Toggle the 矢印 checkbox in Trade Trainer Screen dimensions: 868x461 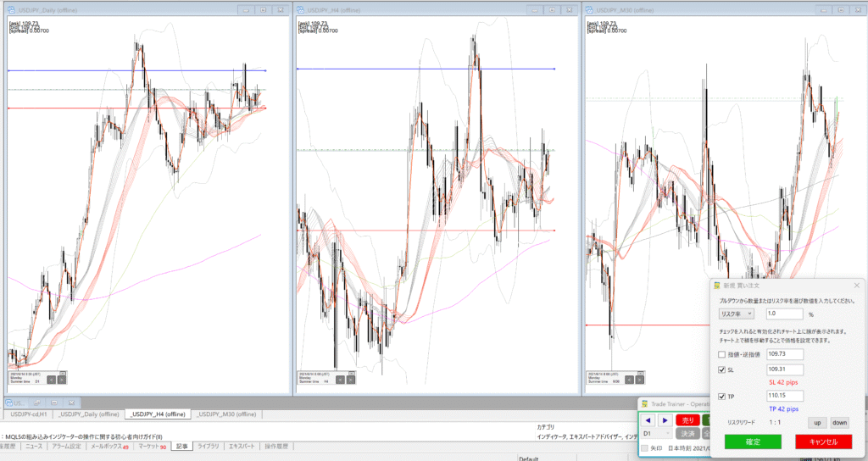(644, 447)
